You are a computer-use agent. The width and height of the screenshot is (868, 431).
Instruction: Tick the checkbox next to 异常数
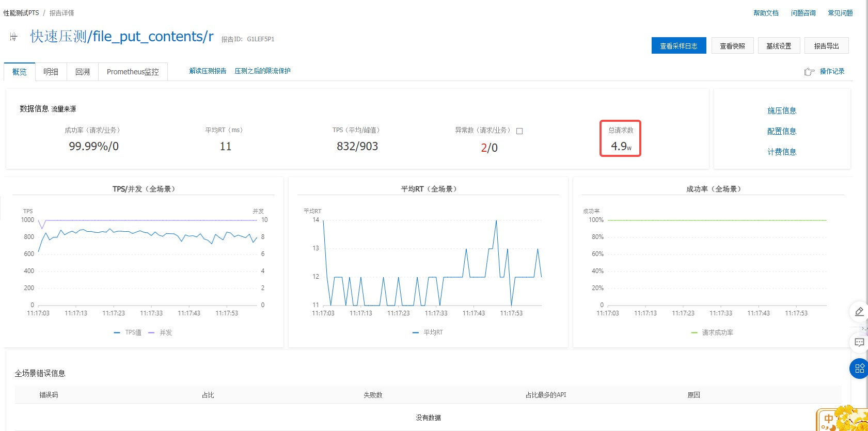pyautogui.click(x=519, y=131)
